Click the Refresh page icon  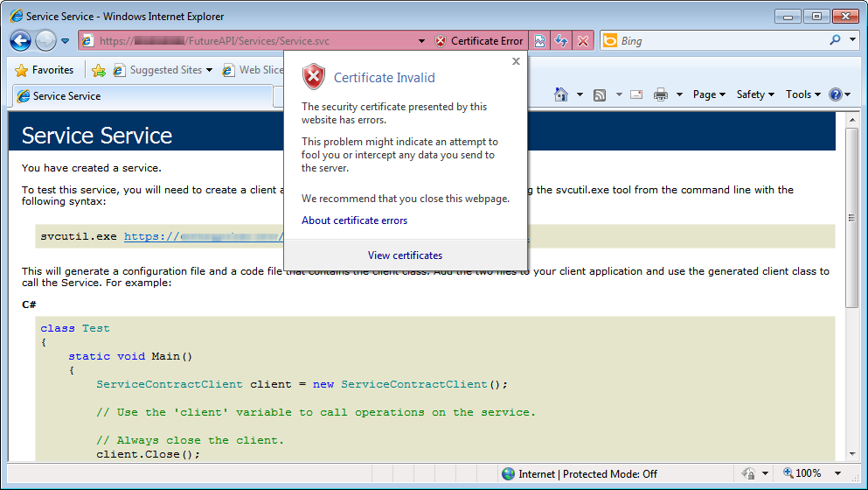point(561,41)
